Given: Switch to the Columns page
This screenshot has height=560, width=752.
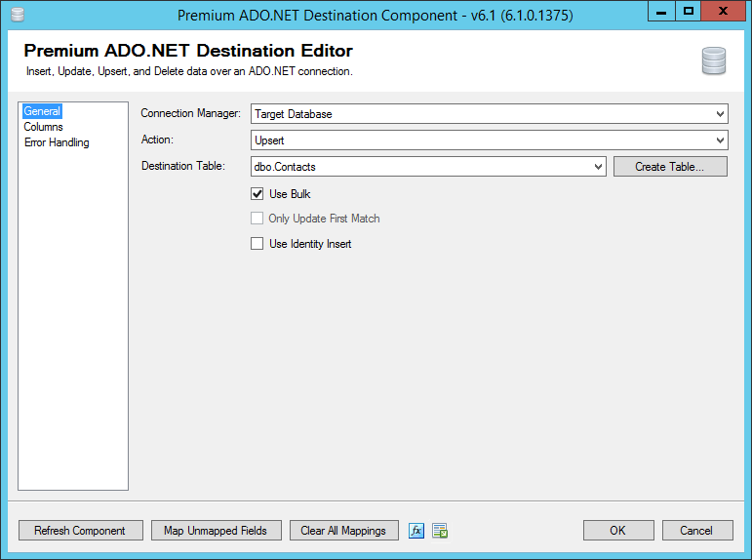Looking at the screenshot, I should click(43, 127).
